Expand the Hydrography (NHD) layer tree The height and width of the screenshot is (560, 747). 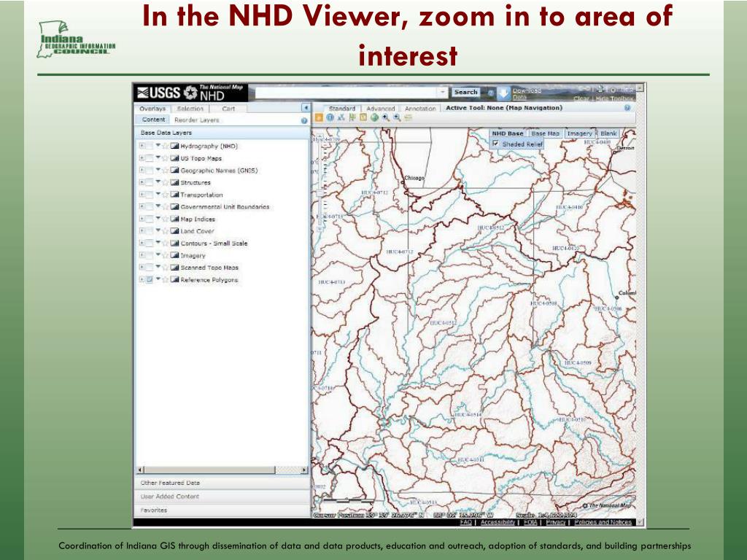click(142, 146)
